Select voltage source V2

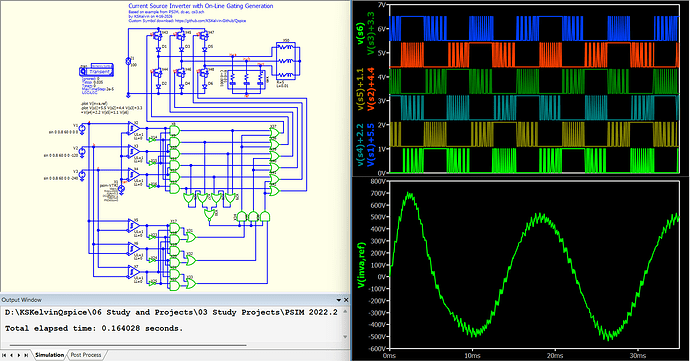(82, 152)
